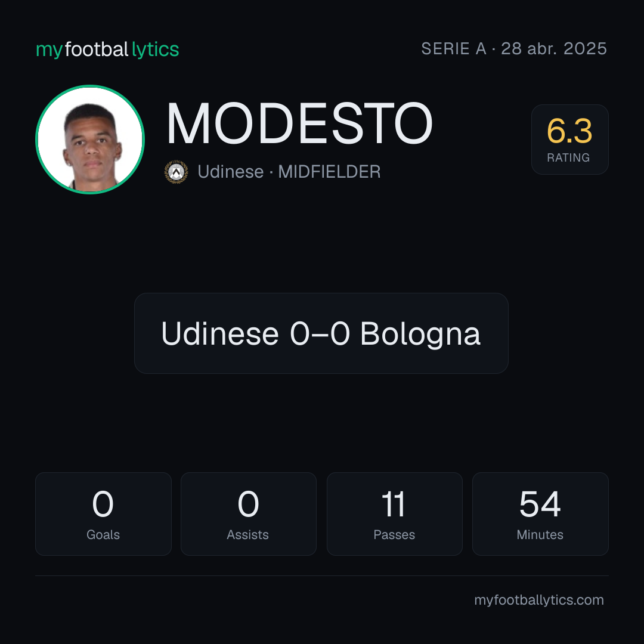644x644 pixels.
Task: Open the player portrait photo
Action: point(90,140)
